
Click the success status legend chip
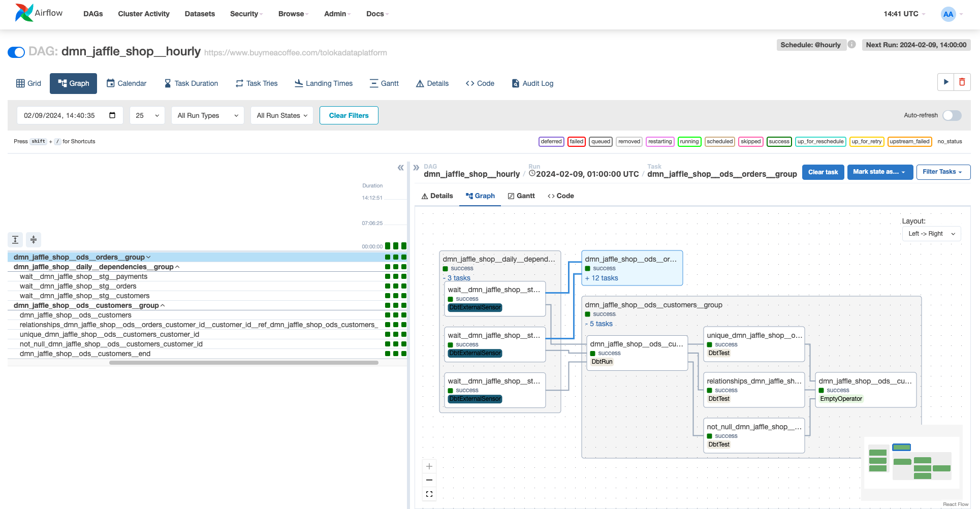[x=779, y=141]
